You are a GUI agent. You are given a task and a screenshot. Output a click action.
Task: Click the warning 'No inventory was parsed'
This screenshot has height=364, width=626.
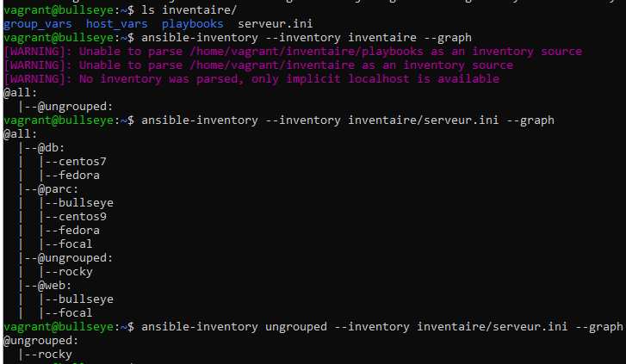(x=251, y=79)
